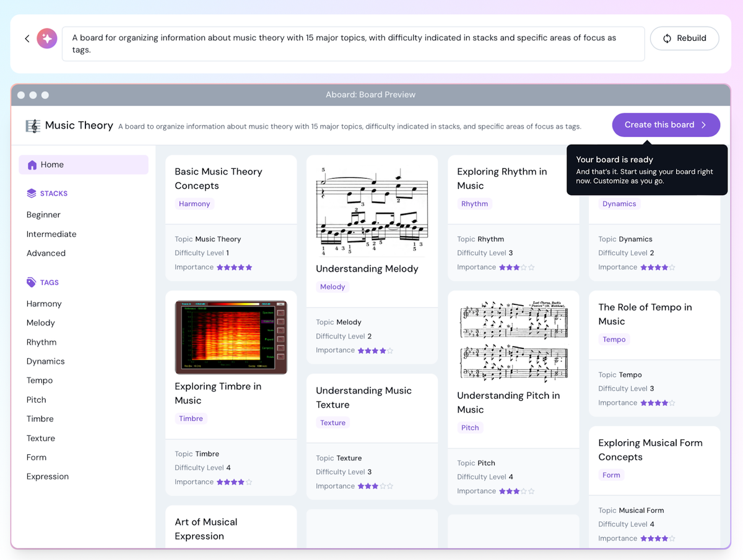Select the Beginner stack in the sidebar

(x=43, y=215)
